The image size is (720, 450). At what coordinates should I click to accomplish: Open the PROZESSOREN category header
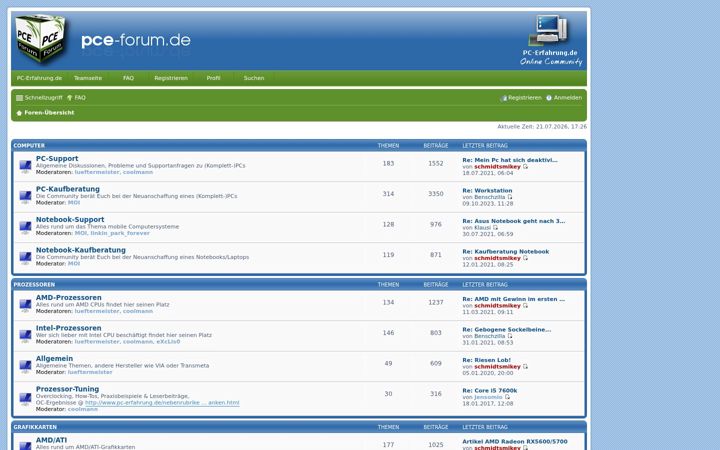coord(34,285)
